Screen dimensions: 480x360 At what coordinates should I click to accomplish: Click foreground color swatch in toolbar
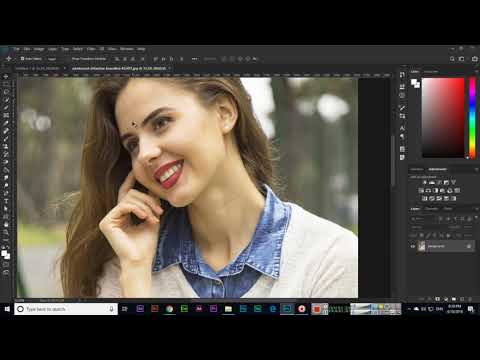4,253
